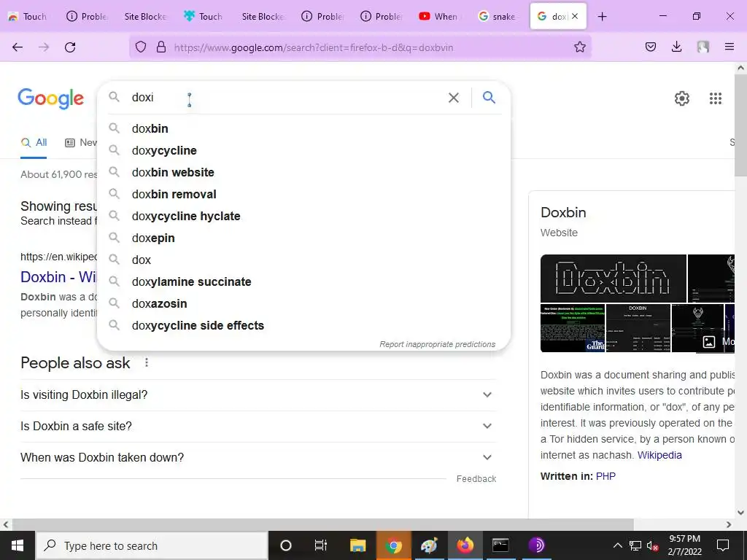The width and height of the screenshot is (747, 560).
Task: Choose 'doxbin removal' suggestion
Action: pos(304,194)
